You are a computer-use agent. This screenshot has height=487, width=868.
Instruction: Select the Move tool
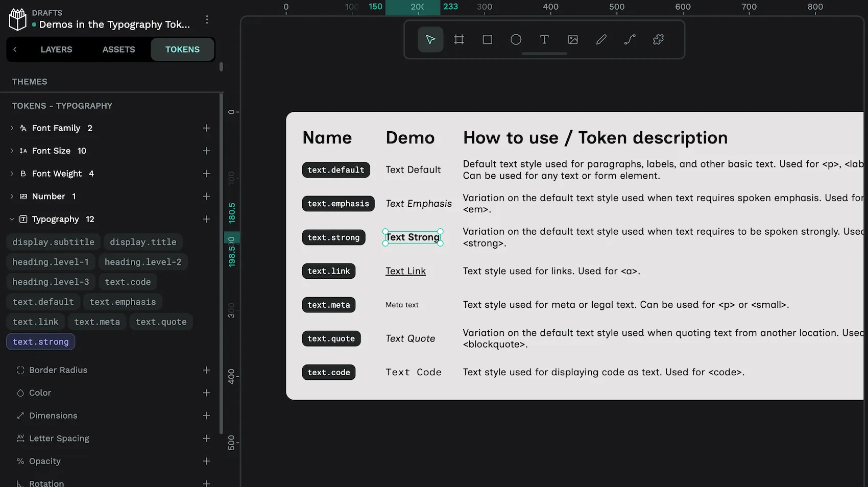pos(430,39)
